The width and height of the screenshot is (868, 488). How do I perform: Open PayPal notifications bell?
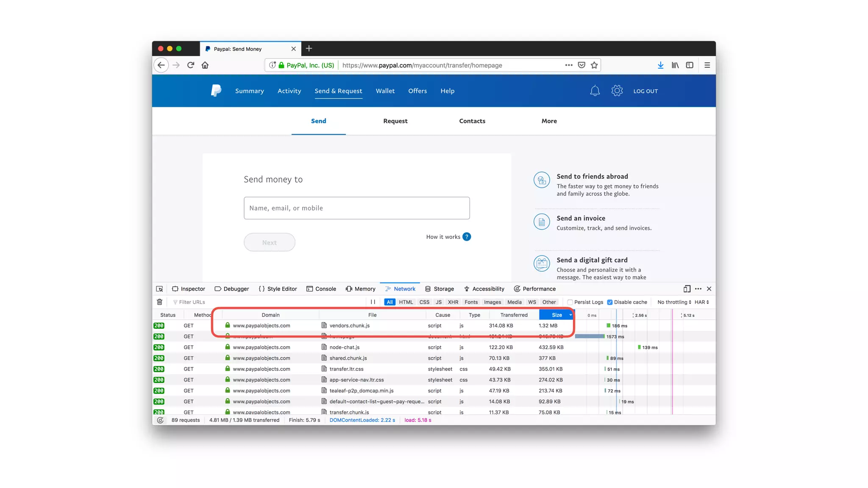595,91
